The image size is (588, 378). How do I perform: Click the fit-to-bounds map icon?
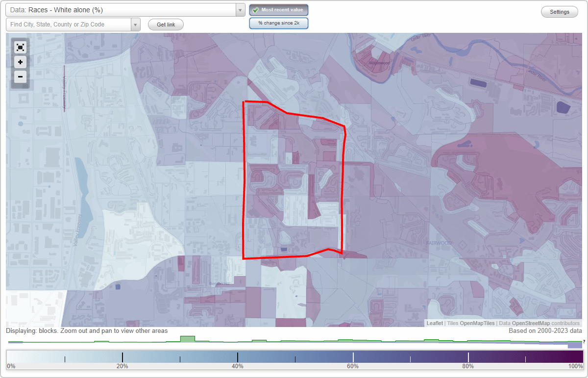20,47
